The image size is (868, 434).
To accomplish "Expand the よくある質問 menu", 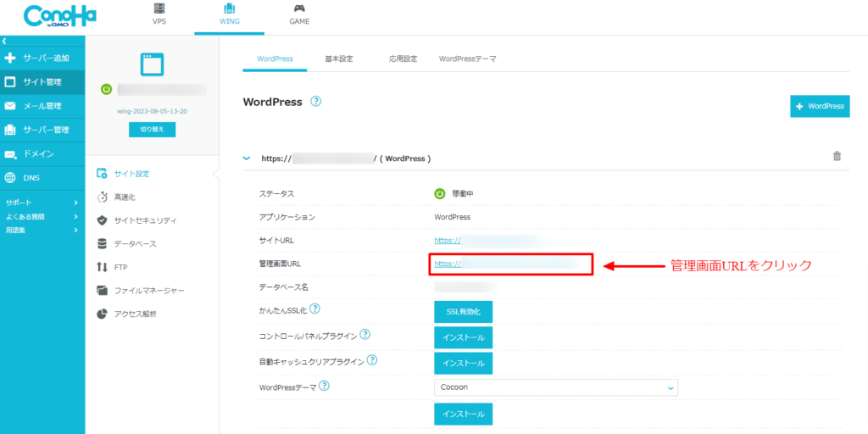I will [x=42, y=216].
